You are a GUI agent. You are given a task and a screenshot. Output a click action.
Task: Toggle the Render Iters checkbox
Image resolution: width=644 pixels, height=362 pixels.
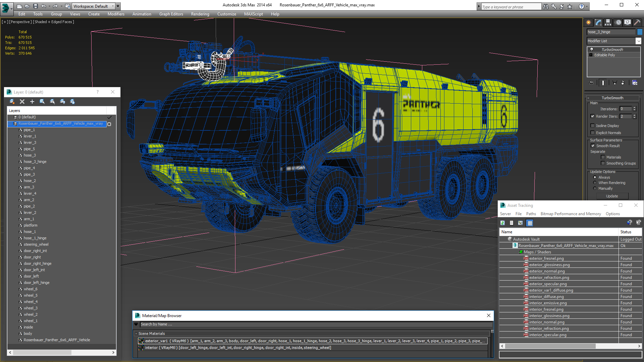592,116
